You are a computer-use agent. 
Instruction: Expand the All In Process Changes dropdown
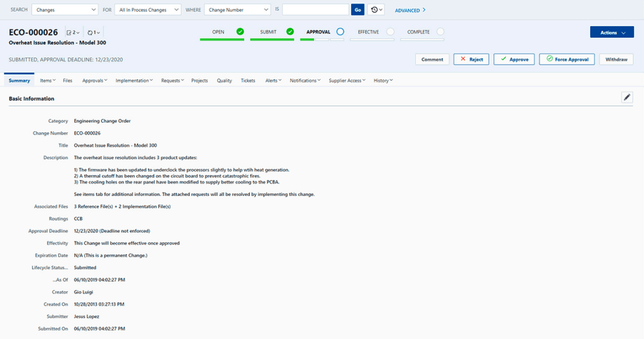tap(148, 10)
